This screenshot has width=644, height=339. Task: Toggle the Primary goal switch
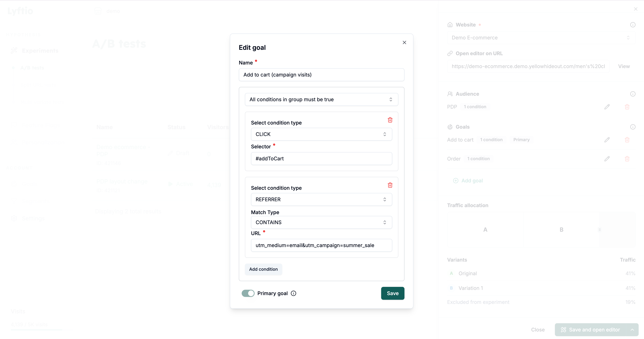[248, 293]
